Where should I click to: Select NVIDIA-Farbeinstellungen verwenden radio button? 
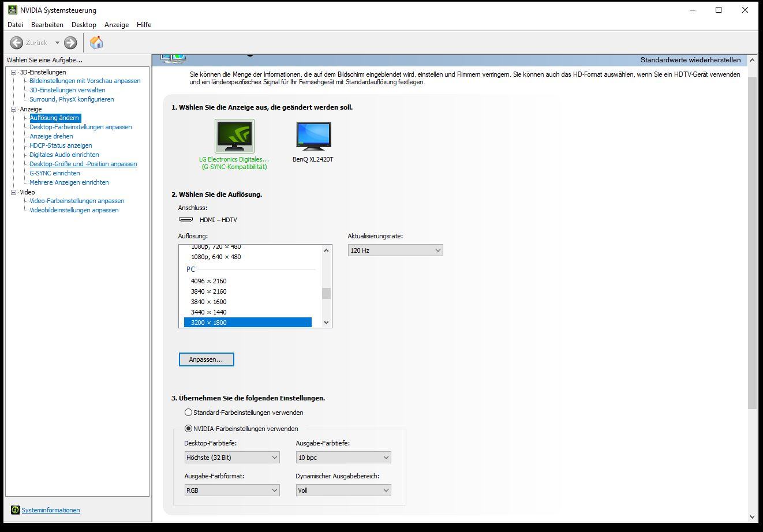click(188, 429)
